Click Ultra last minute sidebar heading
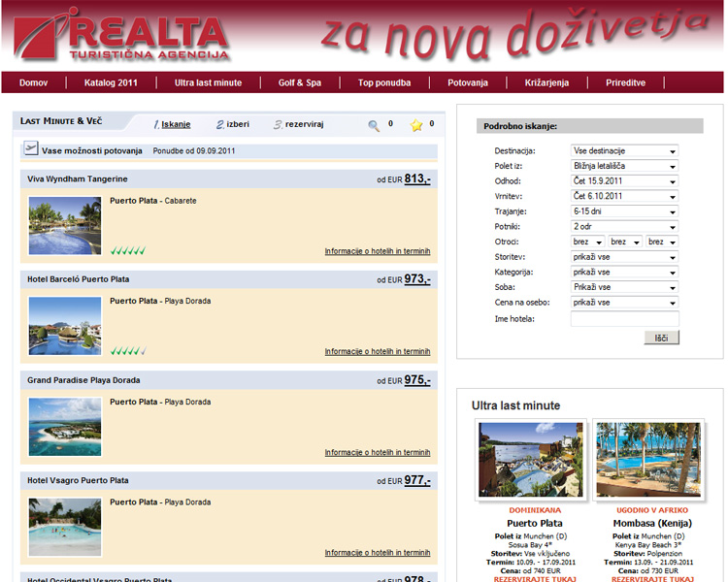The image size is (728, 582). click(x=515, y=405)
